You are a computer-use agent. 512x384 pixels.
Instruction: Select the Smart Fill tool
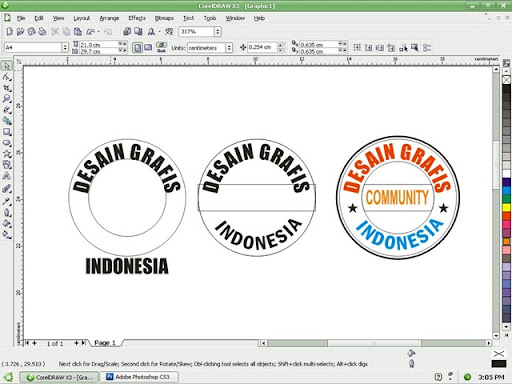pyautogui.click(x=7, y=121)
